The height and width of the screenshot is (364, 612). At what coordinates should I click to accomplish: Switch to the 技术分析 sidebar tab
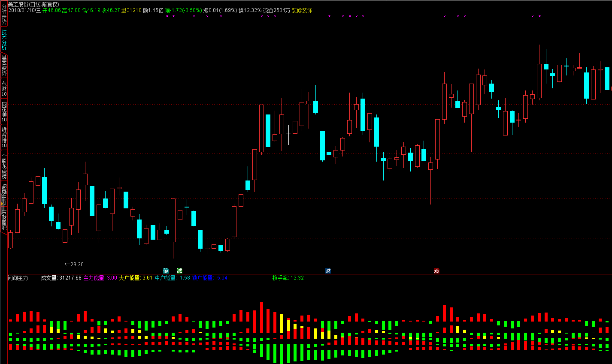[x=4, y=39]
